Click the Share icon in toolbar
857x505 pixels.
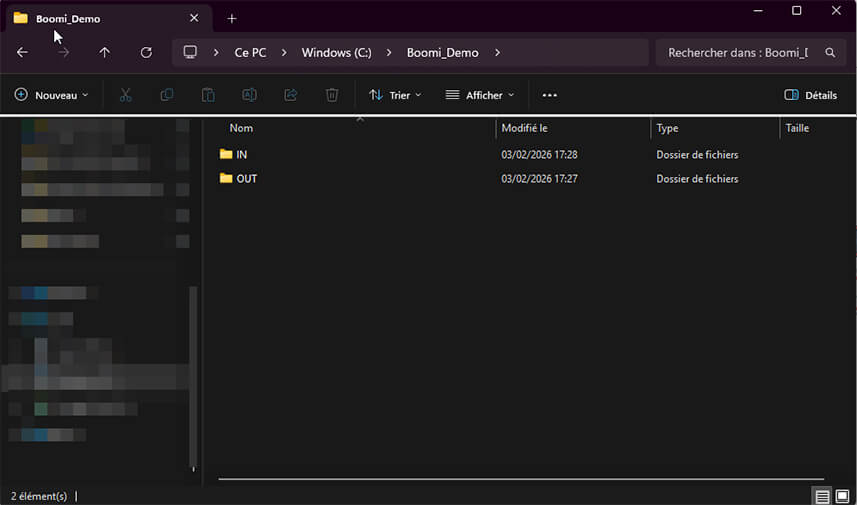point(291,95)
